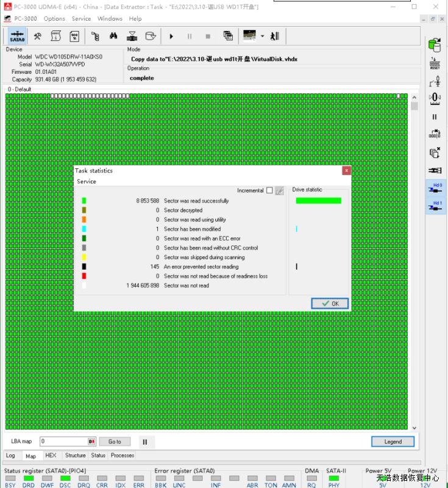Enable the Incremental checkbox

[269, 190]
